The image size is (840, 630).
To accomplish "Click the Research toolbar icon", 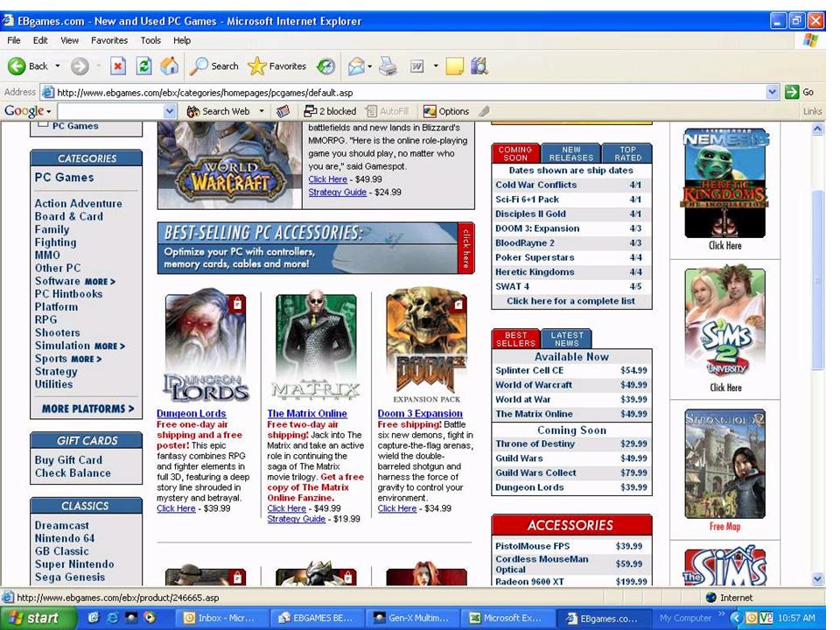I will pos(479,66).
